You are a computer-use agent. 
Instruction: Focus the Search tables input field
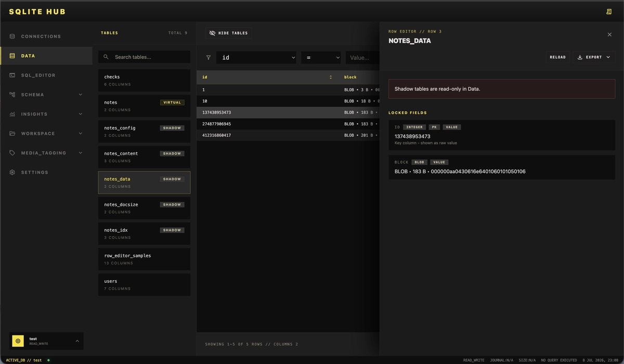point(144,57)
